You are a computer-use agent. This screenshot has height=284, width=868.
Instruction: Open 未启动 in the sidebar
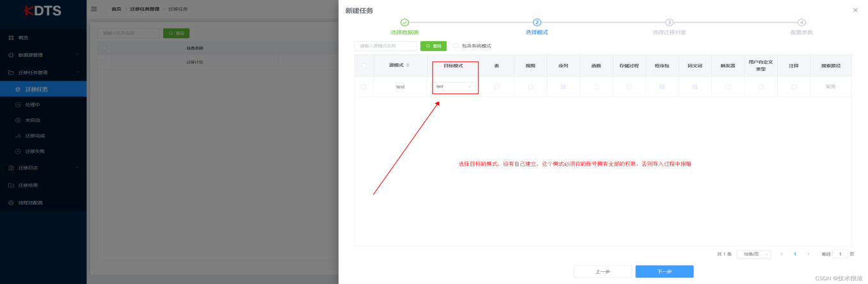43,120
